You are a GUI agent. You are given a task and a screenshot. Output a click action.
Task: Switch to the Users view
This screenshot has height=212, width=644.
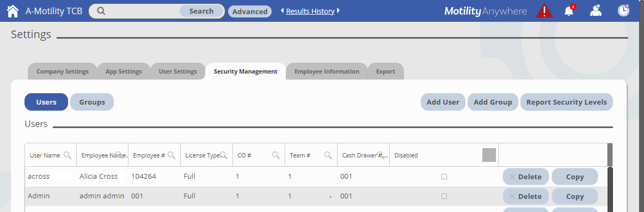point(46,102)
